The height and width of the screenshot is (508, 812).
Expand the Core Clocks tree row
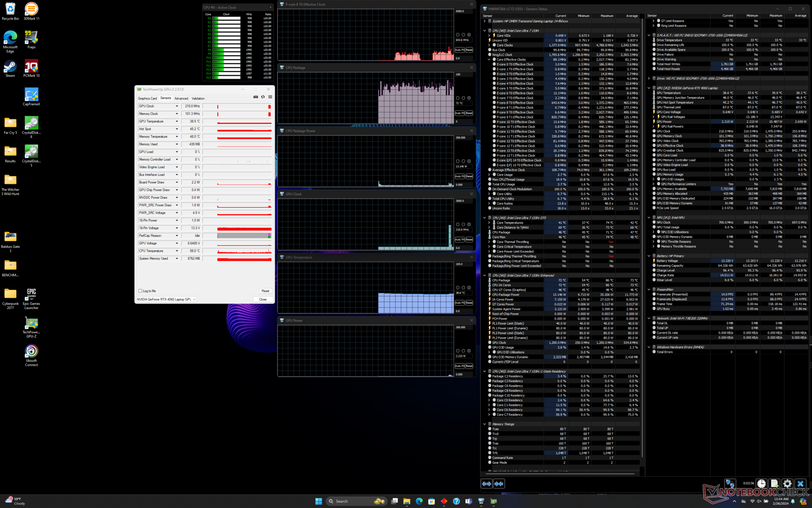[489, 45]
